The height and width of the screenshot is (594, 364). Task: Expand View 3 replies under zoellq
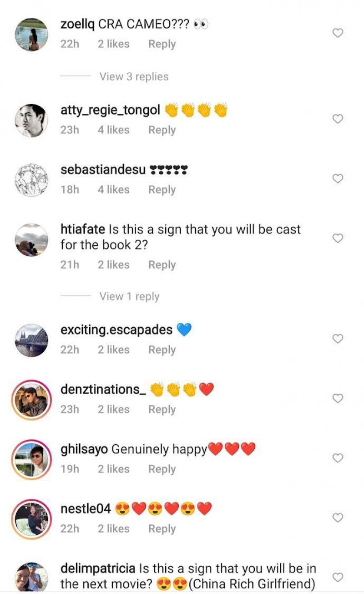134,76
